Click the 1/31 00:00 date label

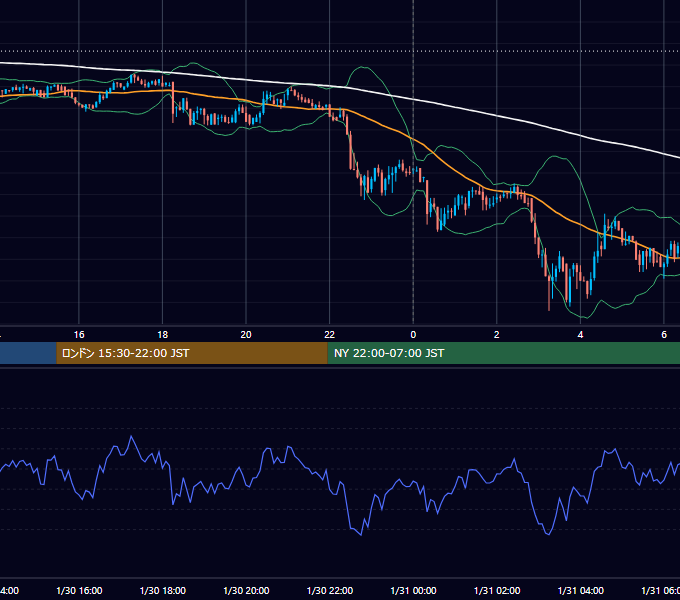[x=413, y=590]
